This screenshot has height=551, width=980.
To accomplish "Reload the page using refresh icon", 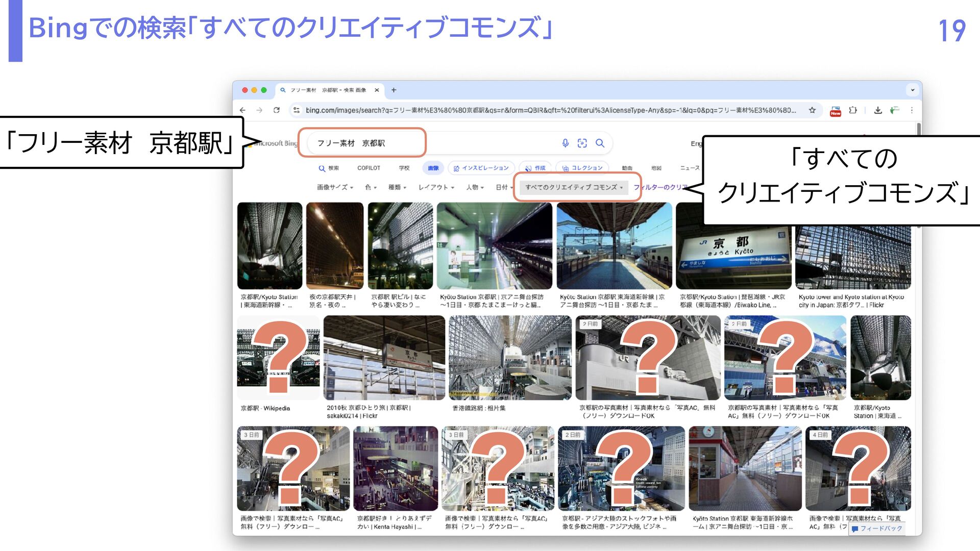I will point(277,110).
